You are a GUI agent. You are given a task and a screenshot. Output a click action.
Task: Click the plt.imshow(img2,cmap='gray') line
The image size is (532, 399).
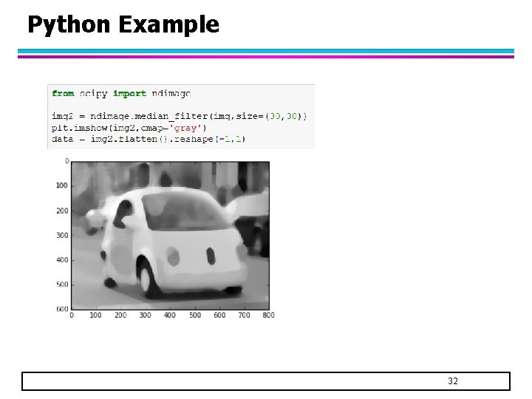(x=129, y=128)
